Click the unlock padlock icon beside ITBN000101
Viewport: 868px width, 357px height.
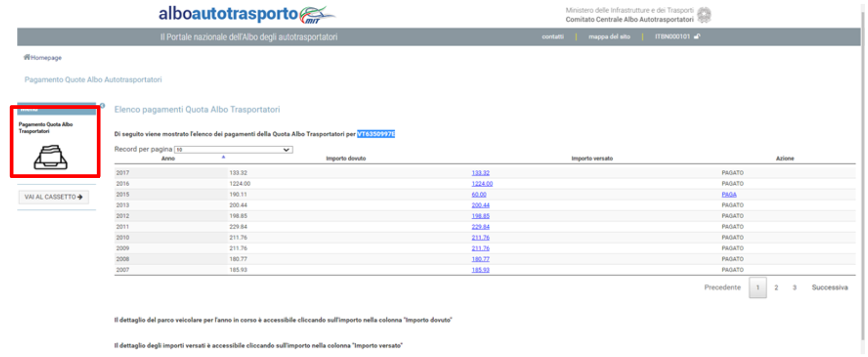click(697, 36)
